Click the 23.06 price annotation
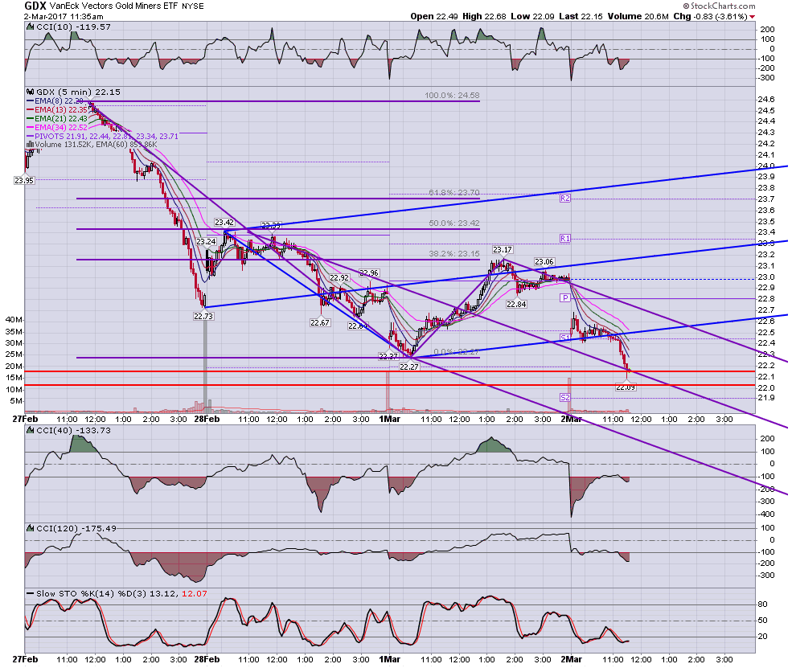Viewport: 792px width, 672px height. (544, 261)
